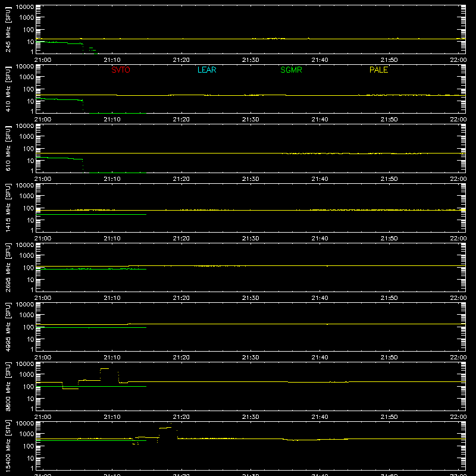This screenshot has height=476, width=476.
Task: Click the 21:10 tick under the 4995 MHz panel
Action: point(112,358)
